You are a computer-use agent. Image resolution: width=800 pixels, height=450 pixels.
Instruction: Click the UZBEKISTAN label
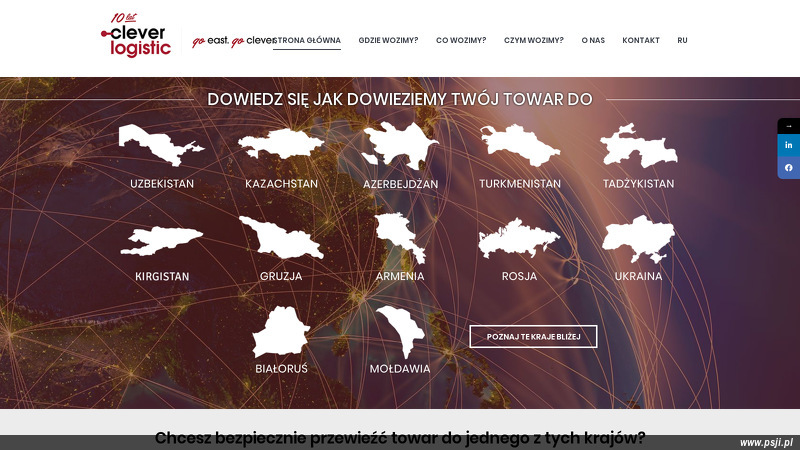[162, 184]
